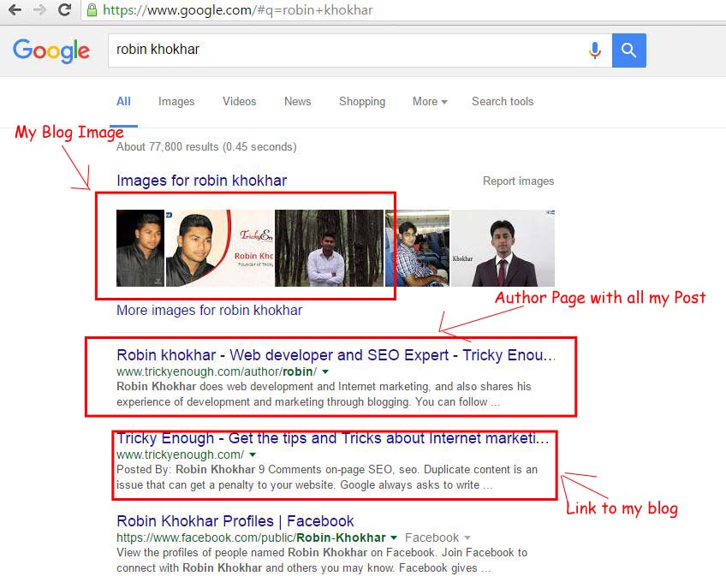Viewport: 726px width, 588px height.
Task: Click the www.trickyenough.com/author/robin/ URL text
Action: (x=217, y=371)
